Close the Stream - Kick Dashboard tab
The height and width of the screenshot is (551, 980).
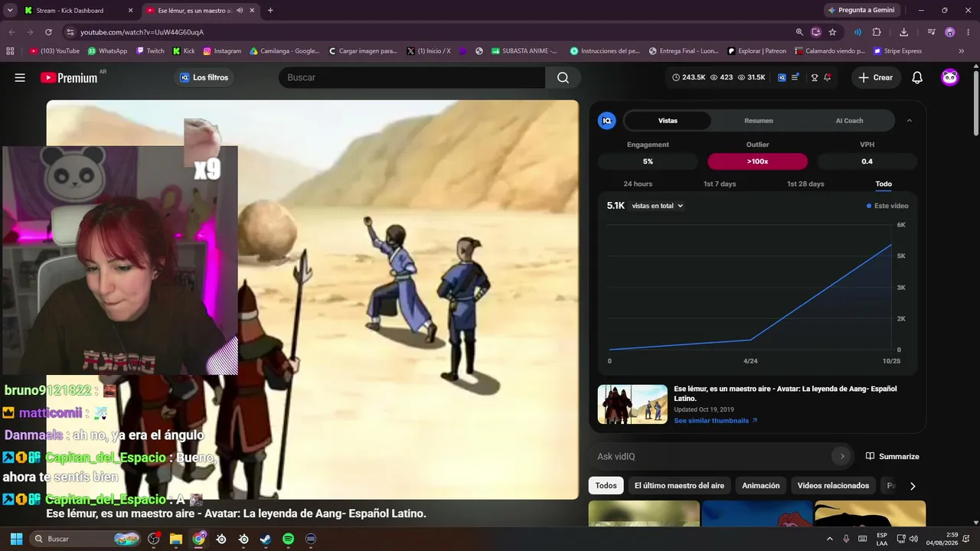click(x=130, y=11)
